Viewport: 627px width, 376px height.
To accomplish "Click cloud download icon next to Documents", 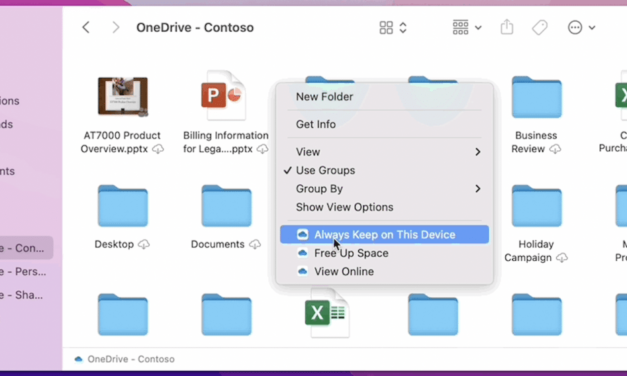I will tap(255, 244).
